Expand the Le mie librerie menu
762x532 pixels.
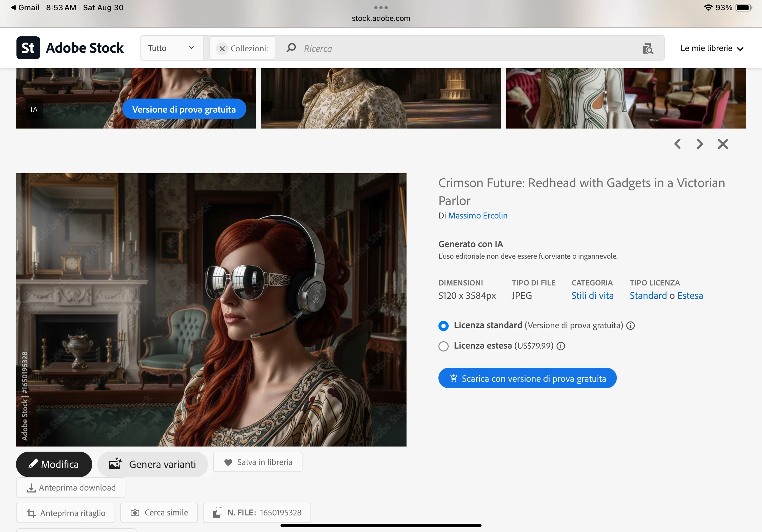[x=711, y=48]
